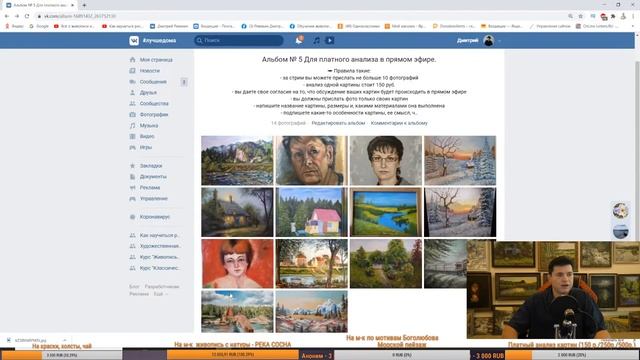Bookmark the page with star icon
This screenshot has width=640, height=360.
point(580,16)
